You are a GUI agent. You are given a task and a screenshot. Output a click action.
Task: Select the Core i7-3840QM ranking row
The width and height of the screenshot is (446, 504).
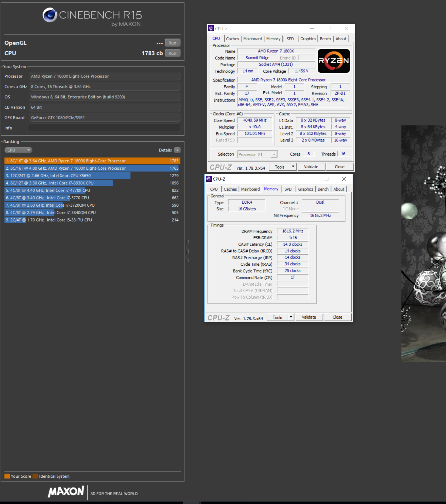tap(92, 212)
